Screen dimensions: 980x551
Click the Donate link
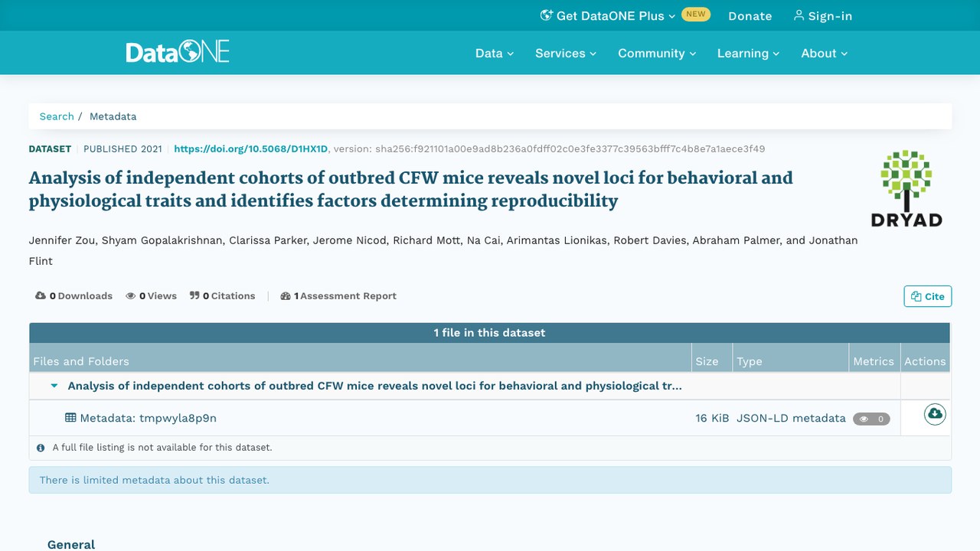click(750, 16)
